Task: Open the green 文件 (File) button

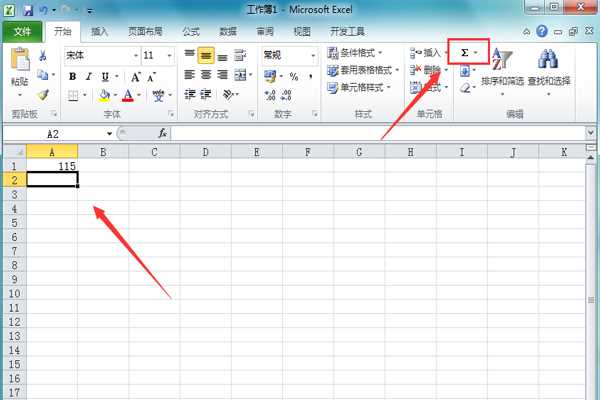Action: pos(22,31)
